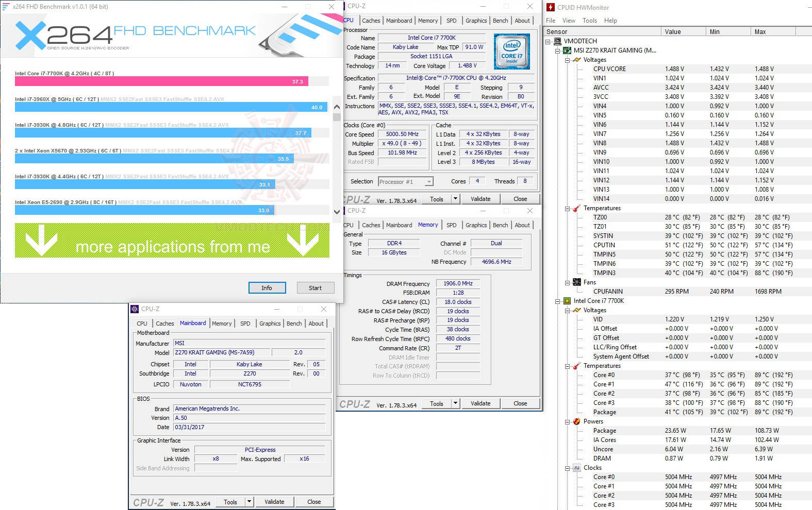The height and width of the screenshot is (510, 812).
Task: Collapse the Voltages group under MSI Z270
Action: [x=568, y=60]
